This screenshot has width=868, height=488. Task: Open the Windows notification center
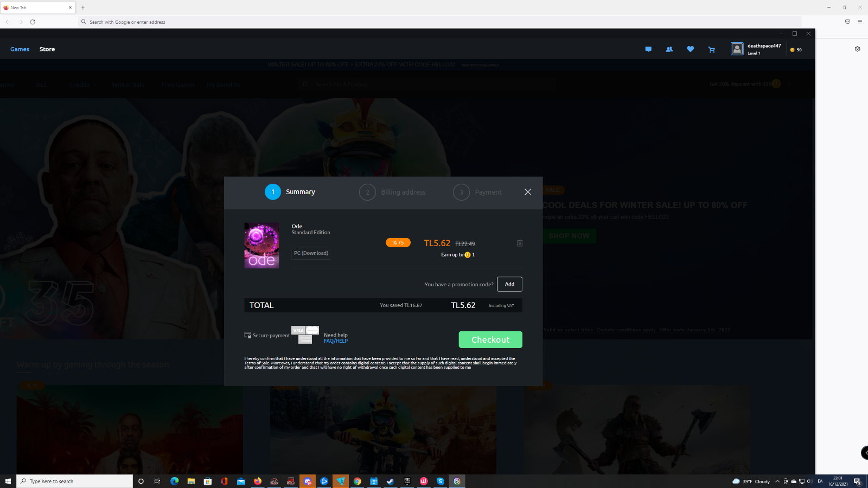(x=857, y=481)
